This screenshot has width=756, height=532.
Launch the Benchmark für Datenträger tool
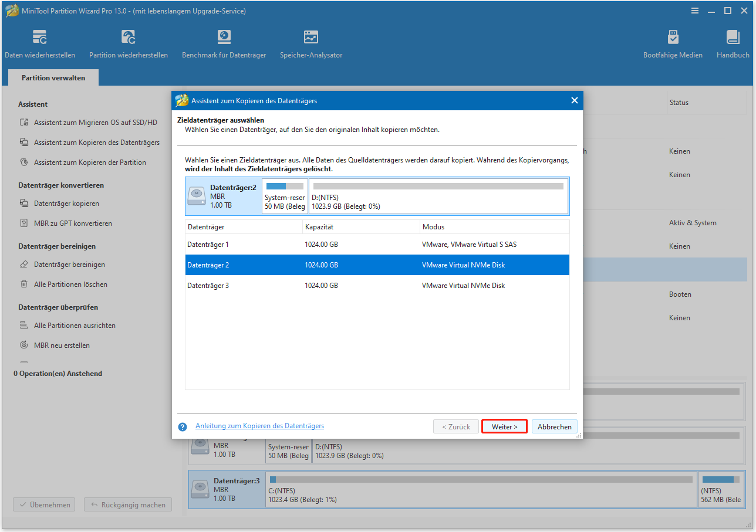(224, 42)
